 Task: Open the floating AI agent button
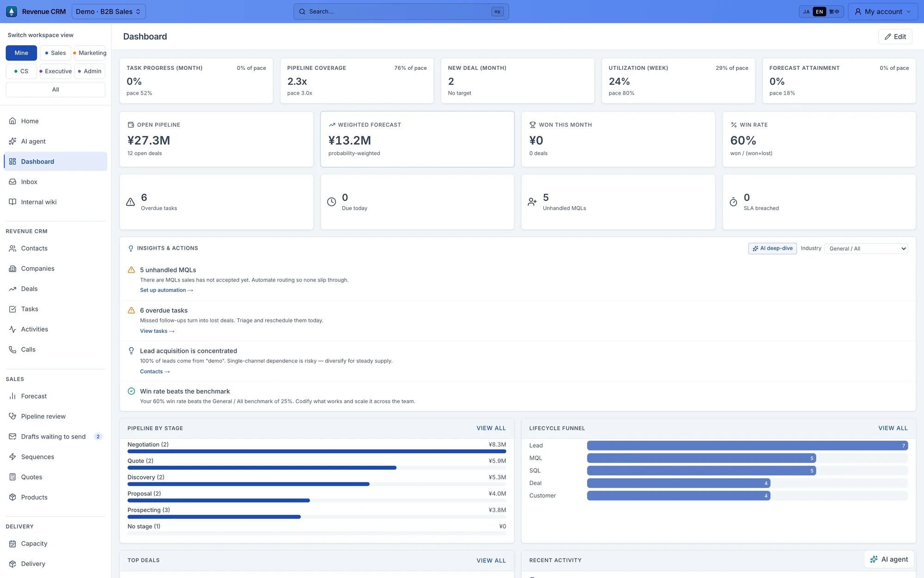click(889, 560)
